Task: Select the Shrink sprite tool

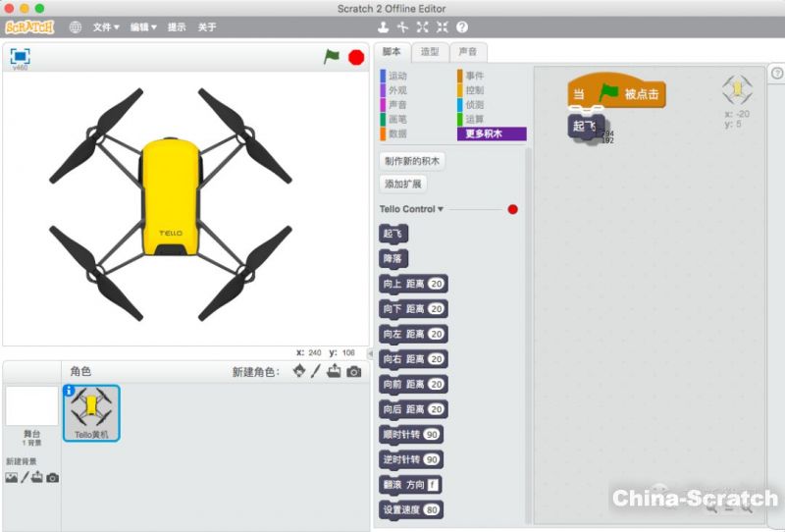Action: click(x=443, y=27)
